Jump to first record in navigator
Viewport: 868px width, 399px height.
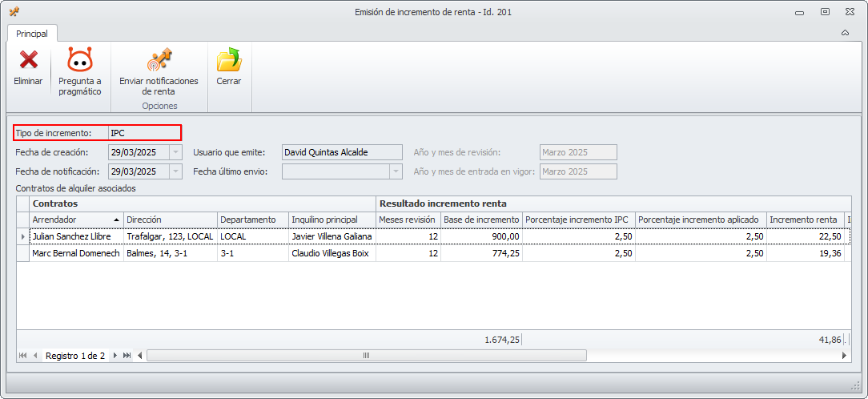[x=22, y=356]
